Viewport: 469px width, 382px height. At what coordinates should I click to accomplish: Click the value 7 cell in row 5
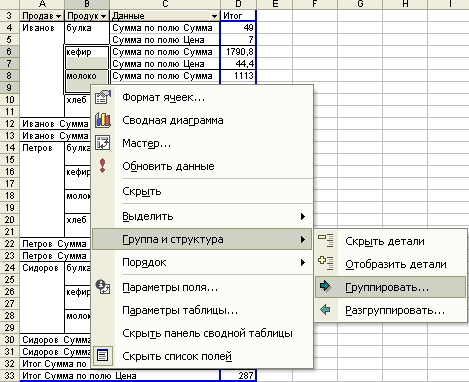[x=238, y=40]
